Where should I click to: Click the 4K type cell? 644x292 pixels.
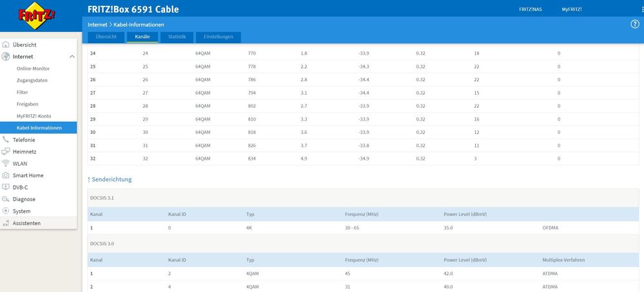249,228
